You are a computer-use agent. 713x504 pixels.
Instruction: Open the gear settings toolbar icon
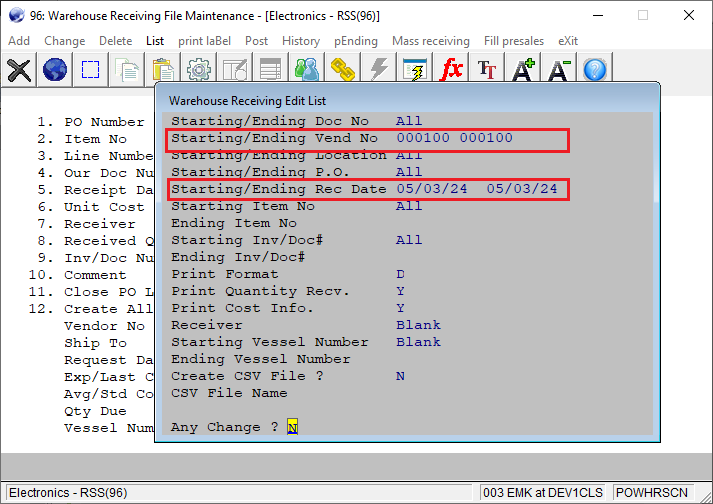(198, 69)
